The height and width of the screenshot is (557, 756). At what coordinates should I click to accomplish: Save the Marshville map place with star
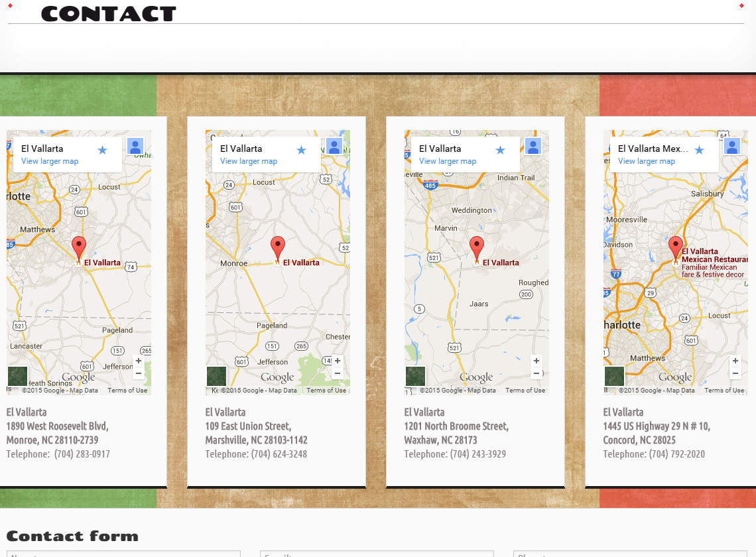pos(301,150)
